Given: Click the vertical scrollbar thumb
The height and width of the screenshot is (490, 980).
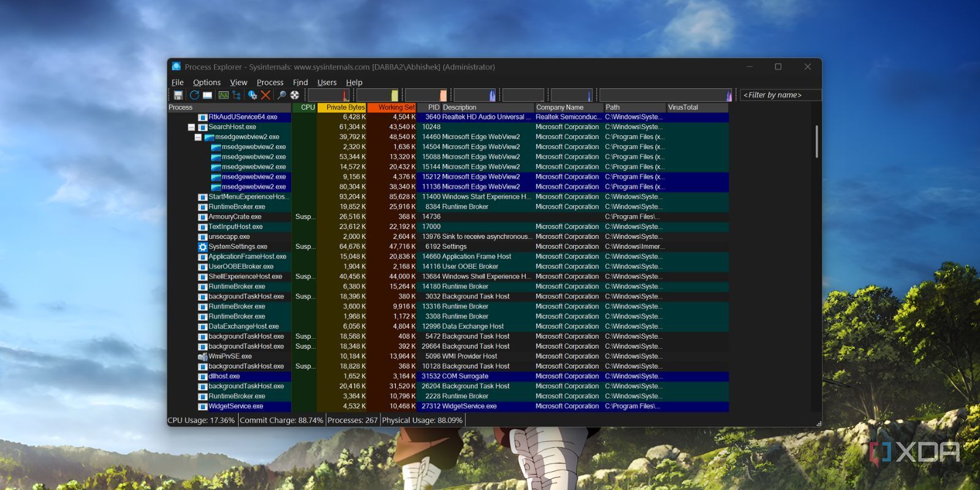Looking at the screenshot, I should tap(816, 142).
